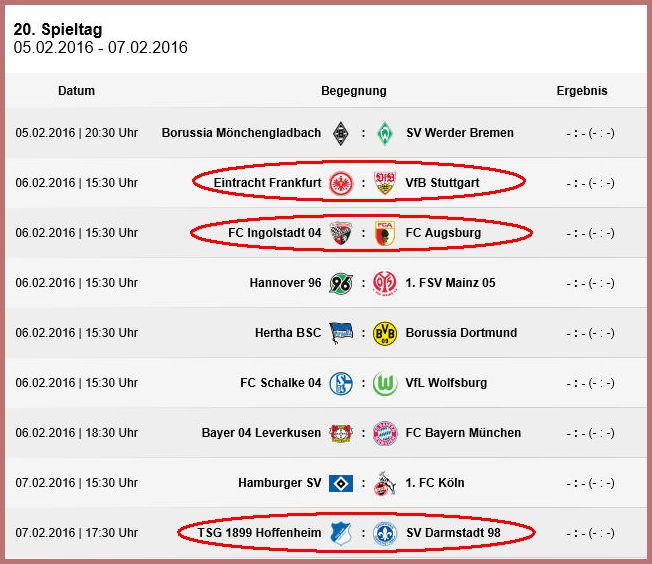
Task: Click the VfB Stuttgart club logo
Action: click(385, 183)
